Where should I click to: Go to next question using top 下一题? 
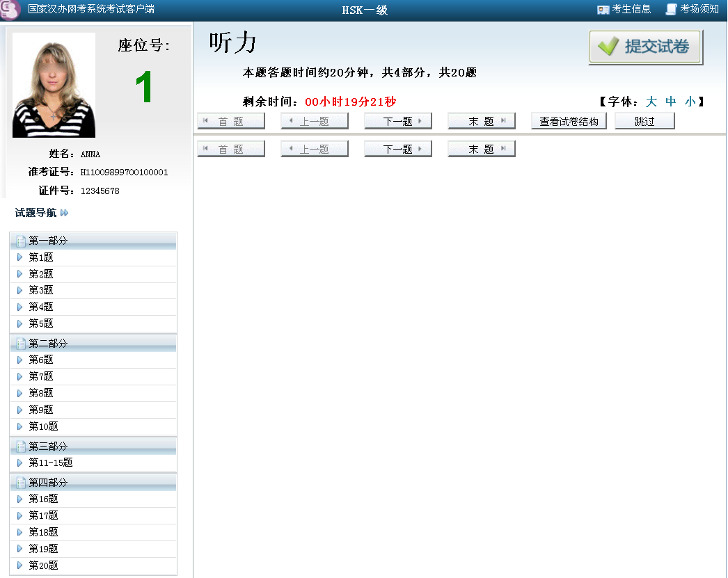[398, 121]
